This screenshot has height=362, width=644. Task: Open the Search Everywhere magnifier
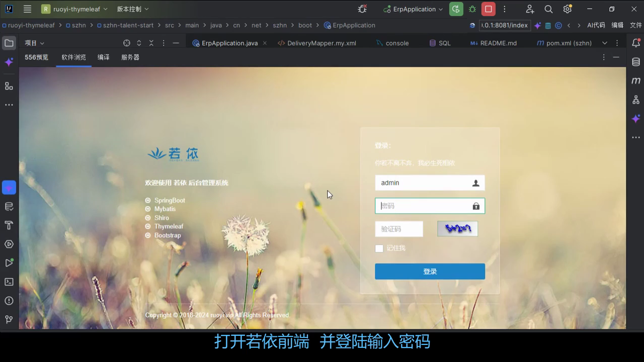tap(548, 9)
